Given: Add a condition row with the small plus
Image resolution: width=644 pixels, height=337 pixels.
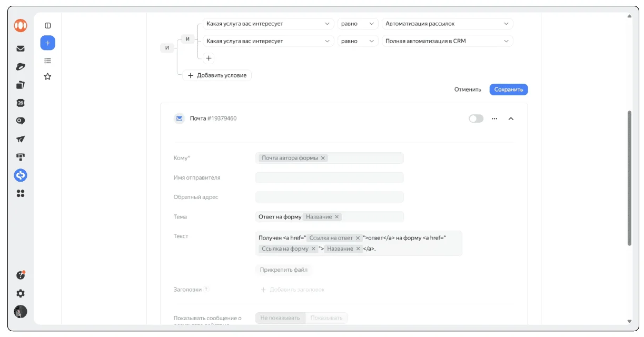Looking at the screenshot, I should 209,58.
